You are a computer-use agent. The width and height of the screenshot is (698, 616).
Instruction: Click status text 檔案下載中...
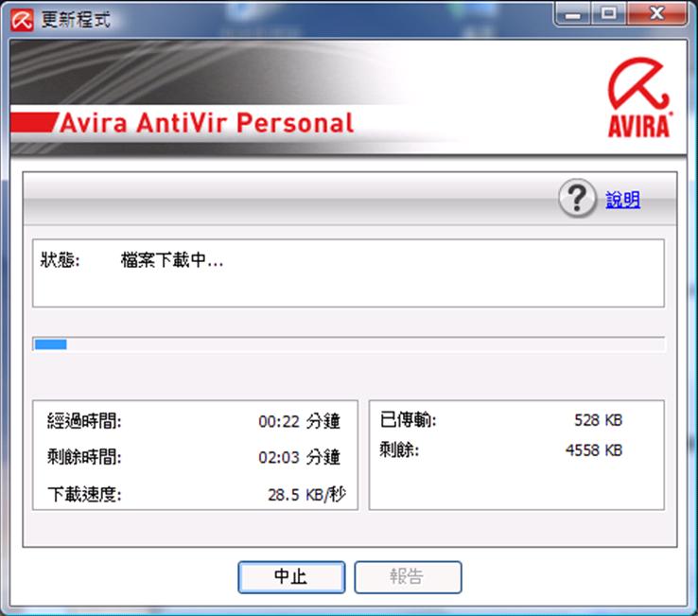point(172,260)
